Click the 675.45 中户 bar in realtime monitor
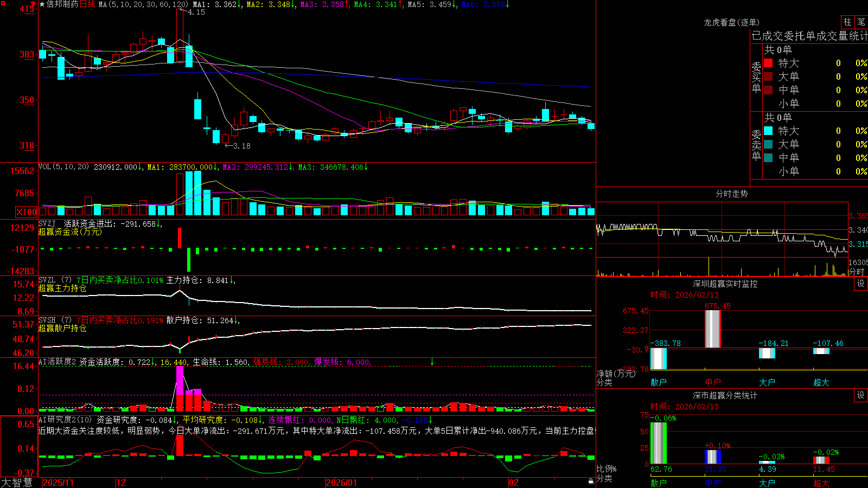Viewport: 868px width, 488px height. (x=712, y=329)
